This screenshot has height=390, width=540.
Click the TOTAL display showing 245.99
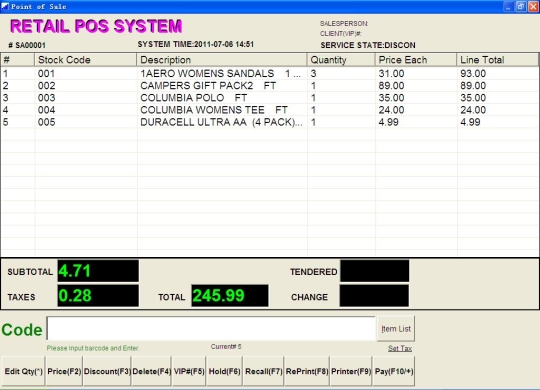pyautogui.click(x=230, y=296)
